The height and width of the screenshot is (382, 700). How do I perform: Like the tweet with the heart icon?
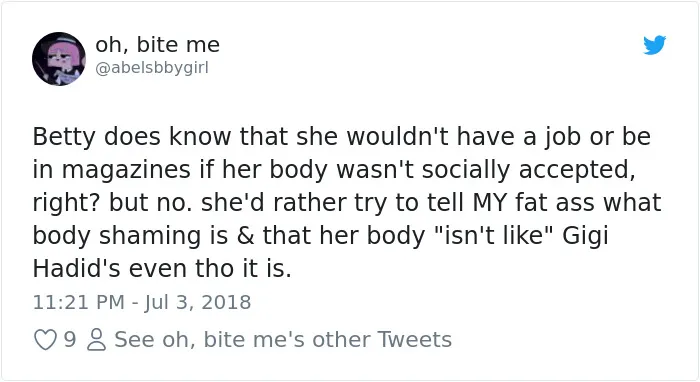pyautogui.click(x=46, y=340)
